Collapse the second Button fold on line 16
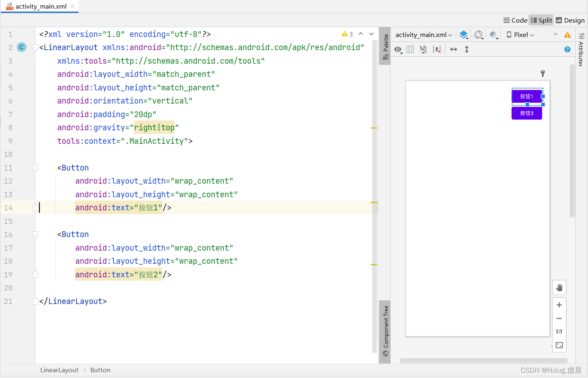Screen dimensions: 588x378 35,235
